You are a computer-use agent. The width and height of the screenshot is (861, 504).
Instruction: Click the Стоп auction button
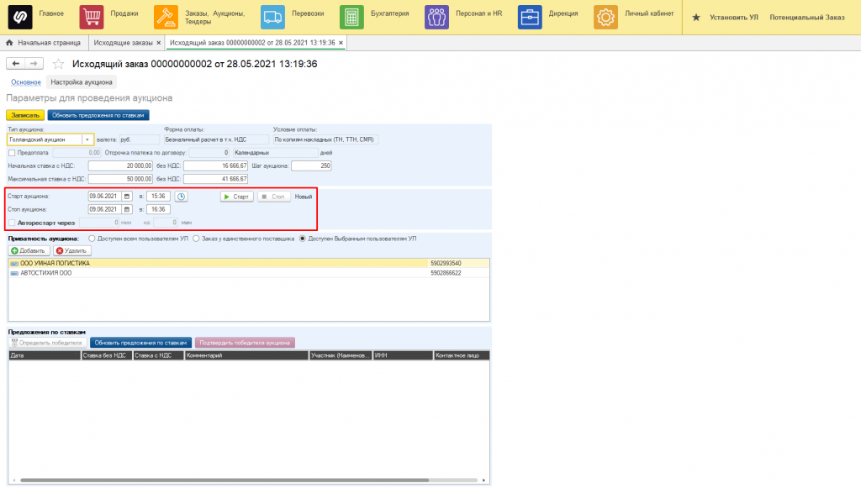(x=273, y=197)
